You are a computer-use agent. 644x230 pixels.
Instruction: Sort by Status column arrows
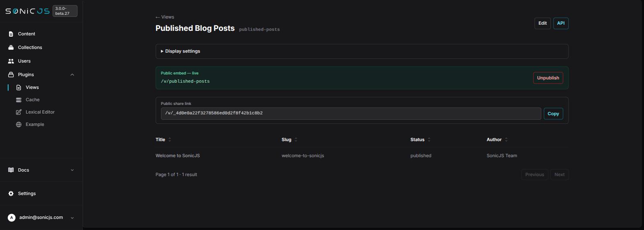[429, 139]
